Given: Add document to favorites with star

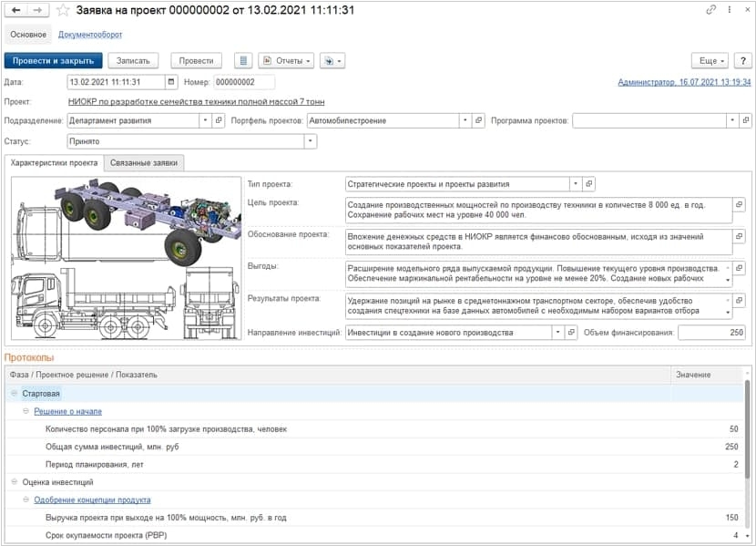Looking at the screenshot, I should pos(63,10).
